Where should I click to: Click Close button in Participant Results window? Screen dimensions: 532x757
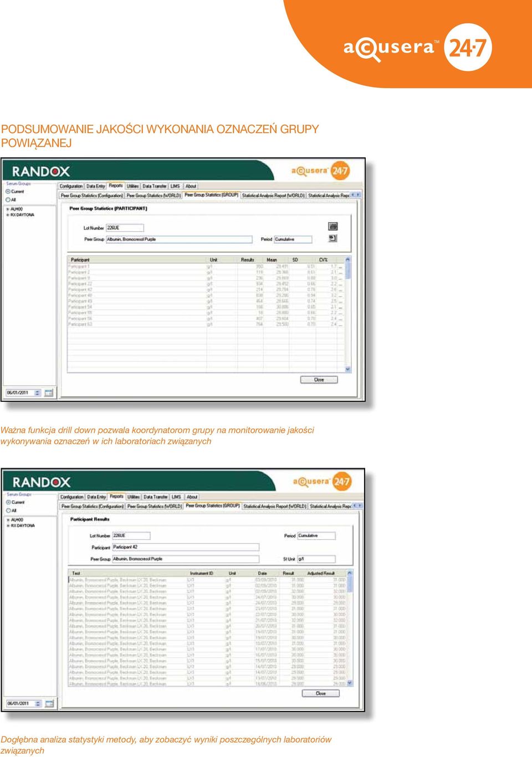[320, 693]
